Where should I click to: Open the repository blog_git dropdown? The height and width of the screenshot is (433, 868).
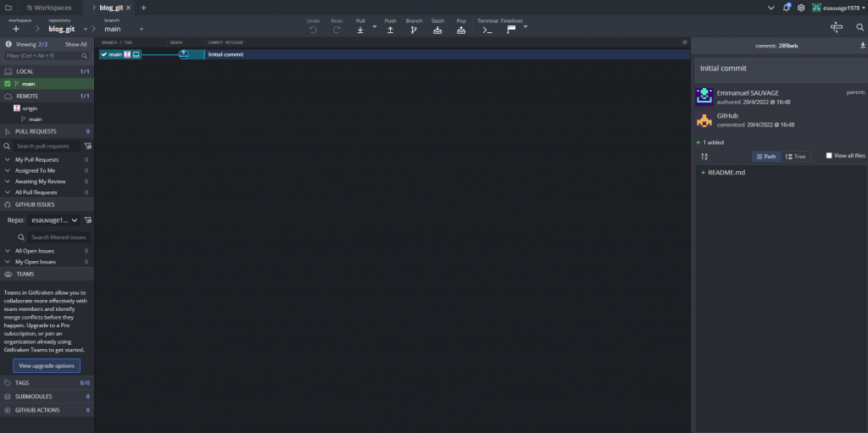point(86,30)
